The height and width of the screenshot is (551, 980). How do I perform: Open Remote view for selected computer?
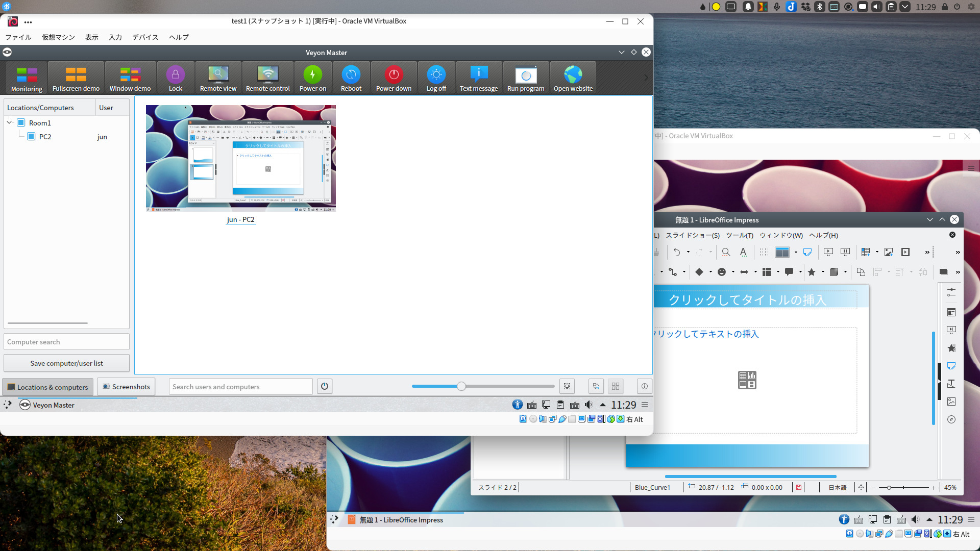pyautogui.click(x=218, y=78)
